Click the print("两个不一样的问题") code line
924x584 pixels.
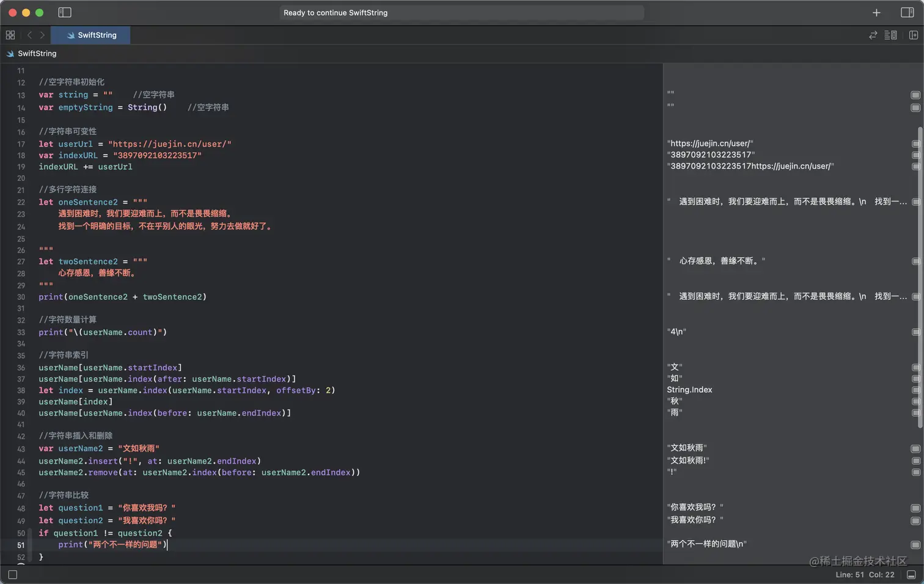(112, 545)
